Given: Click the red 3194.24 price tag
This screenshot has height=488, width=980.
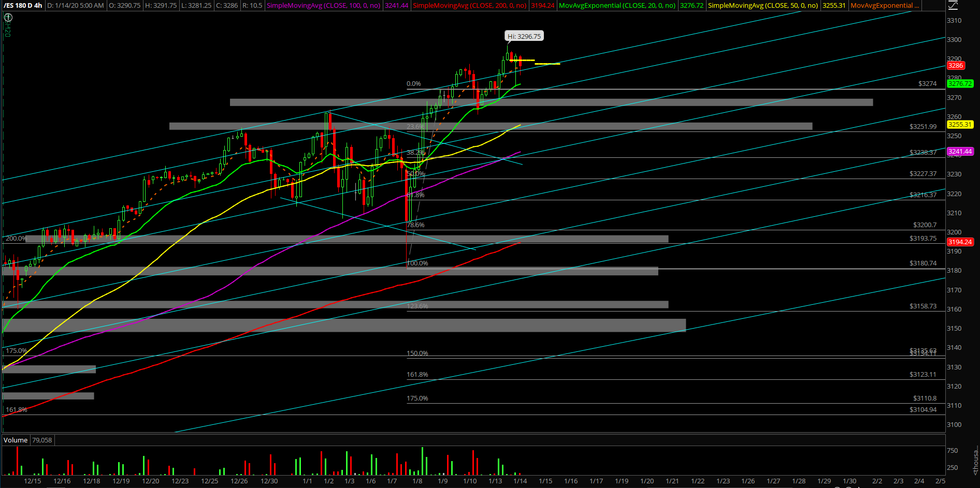Looking at the screenshot, I should click(960, 242).
